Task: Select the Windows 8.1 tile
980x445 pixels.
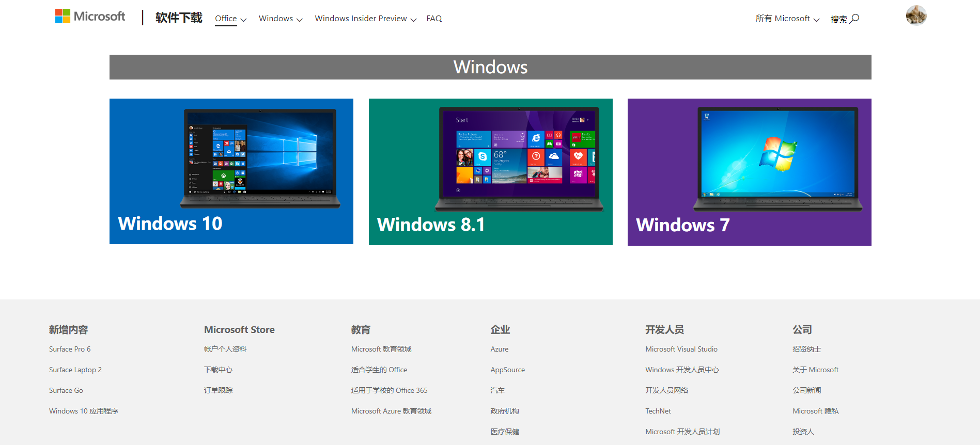Action: 491,172
